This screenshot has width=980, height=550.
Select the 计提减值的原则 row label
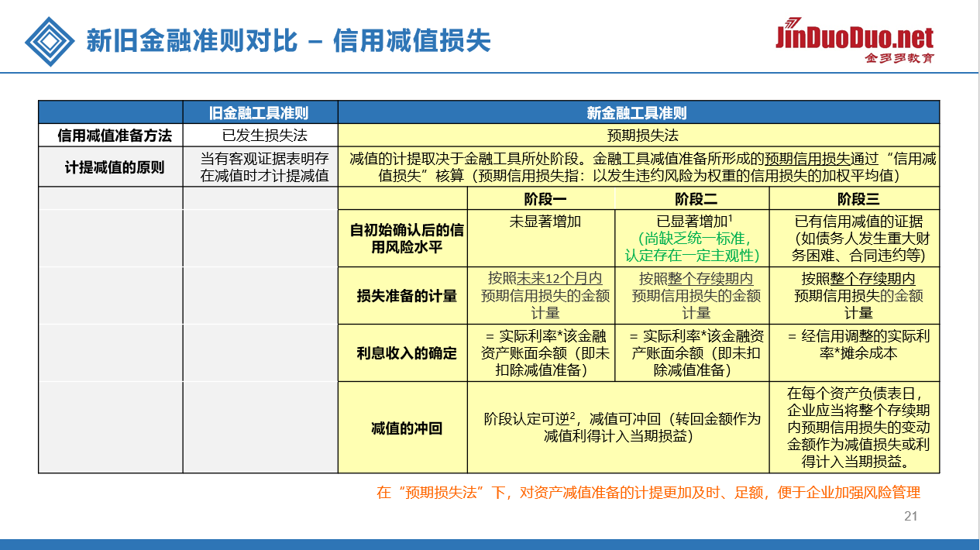(111, 167)
